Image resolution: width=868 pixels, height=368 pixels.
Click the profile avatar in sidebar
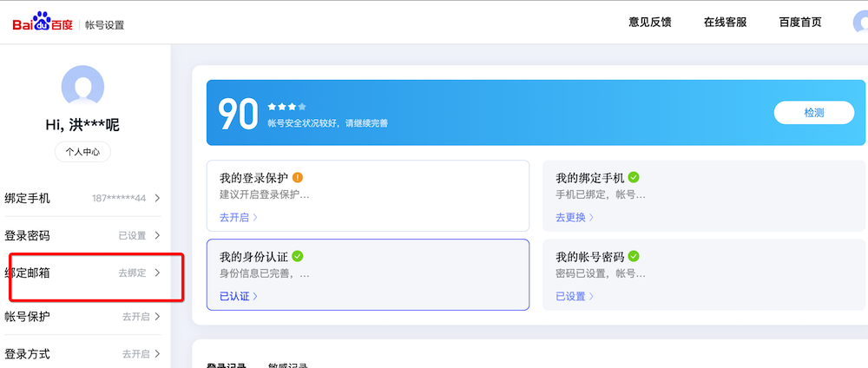point(82,88)
